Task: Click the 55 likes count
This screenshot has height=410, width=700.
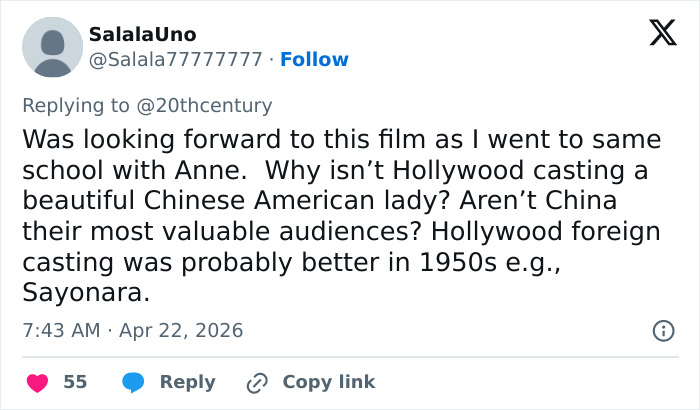Action: (x=75, y=382)
